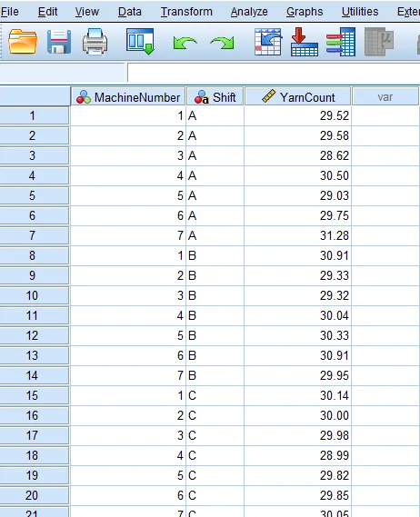Select the Shift column header

tap(215, 97)
